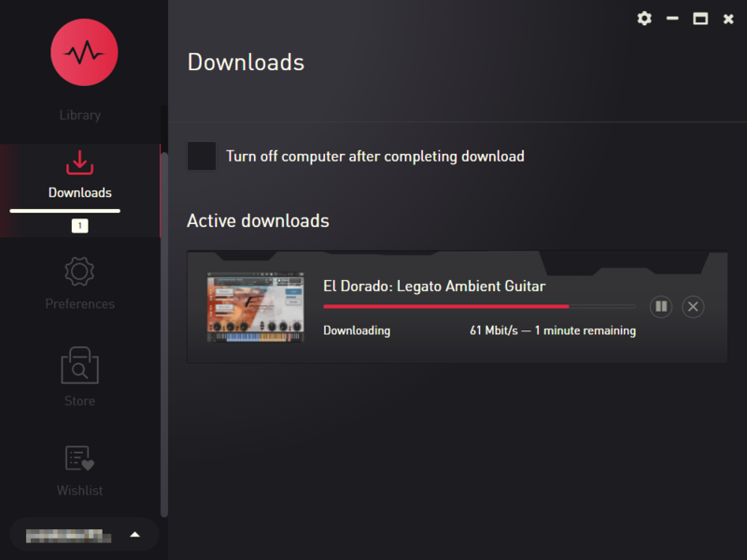The width and height of the screenshot is (747, 560).
Task: Open settings via top-right gear icon
Action: [644, 19]
